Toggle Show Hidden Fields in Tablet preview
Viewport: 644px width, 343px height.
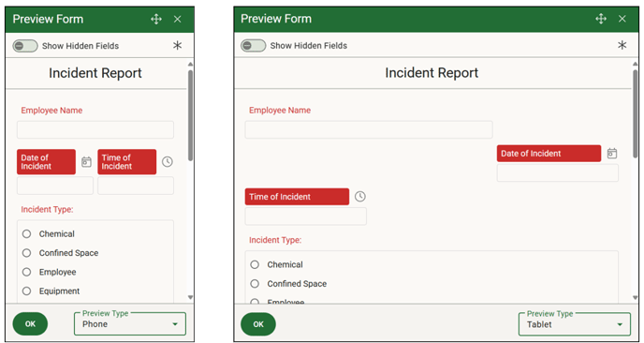(x=253, y=45)
